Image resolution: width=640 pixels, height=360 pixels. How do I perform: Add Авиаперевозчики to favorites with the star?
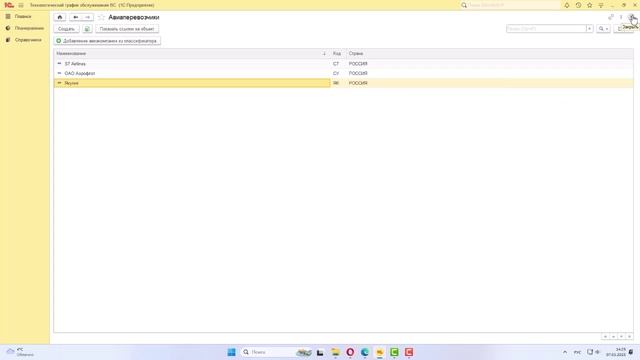(101, 17)
